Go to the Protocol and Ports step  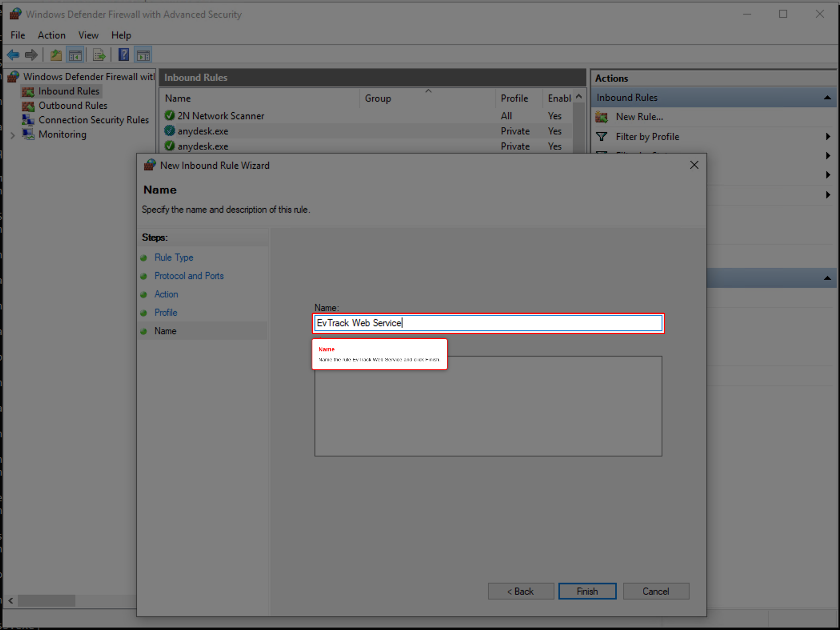tap(189, 276)
